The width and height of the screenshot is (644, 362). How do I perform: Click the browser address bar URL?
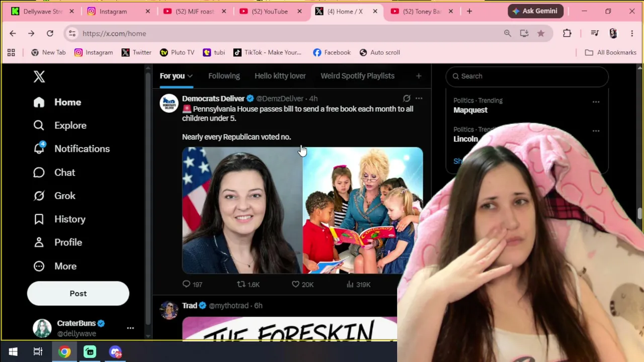[114, 33]
